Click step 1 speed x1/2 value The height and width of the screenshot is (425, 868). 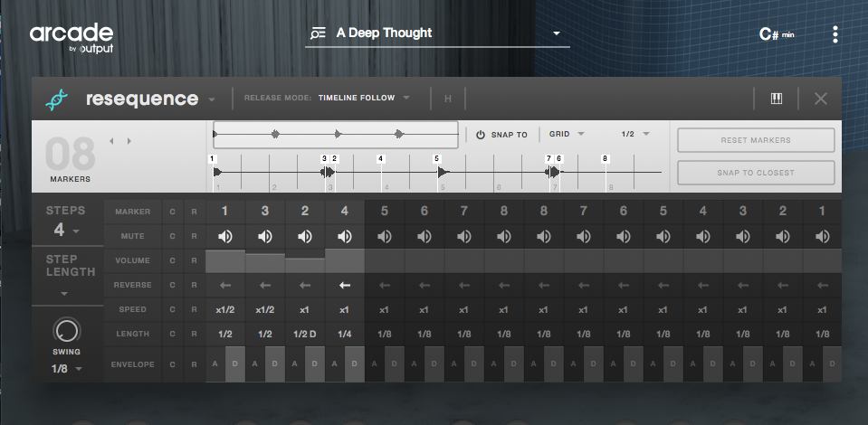coord(224,310)
